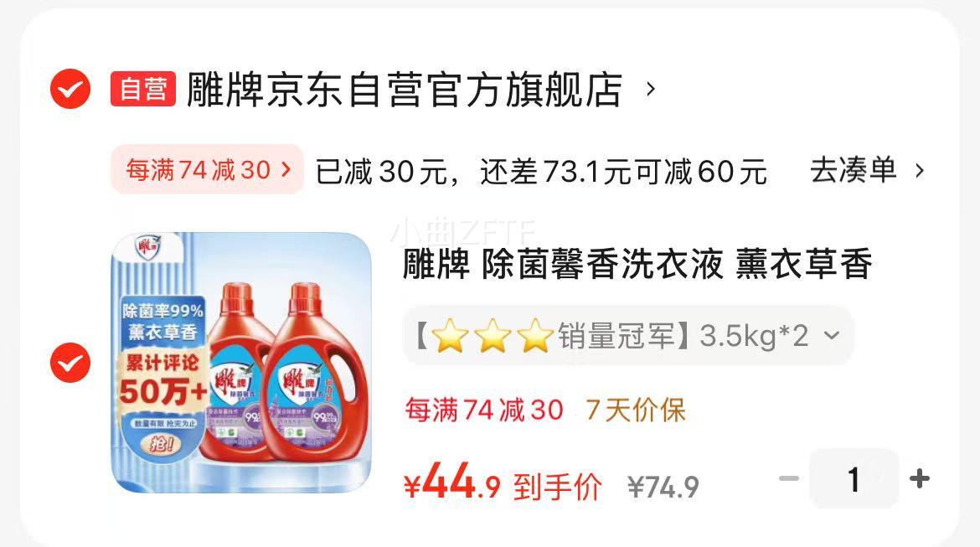Click the three gold star icons
Viewport: 980px width, 547px height.
click(x=493, y=336)
